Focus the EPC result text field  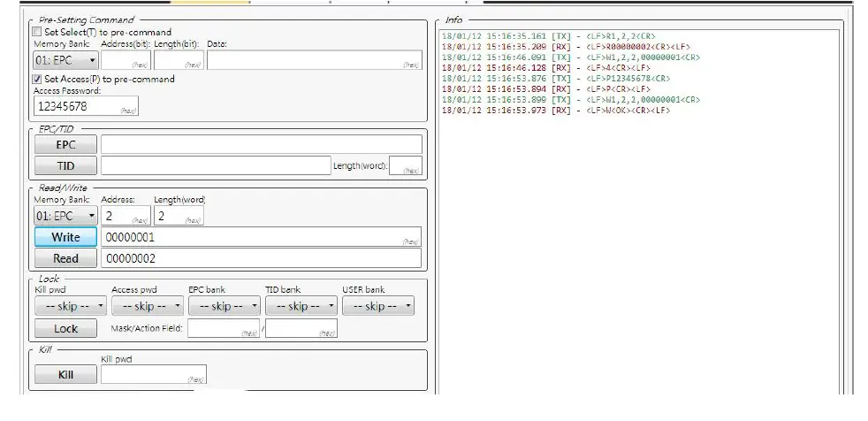click(x=262, y=144)
